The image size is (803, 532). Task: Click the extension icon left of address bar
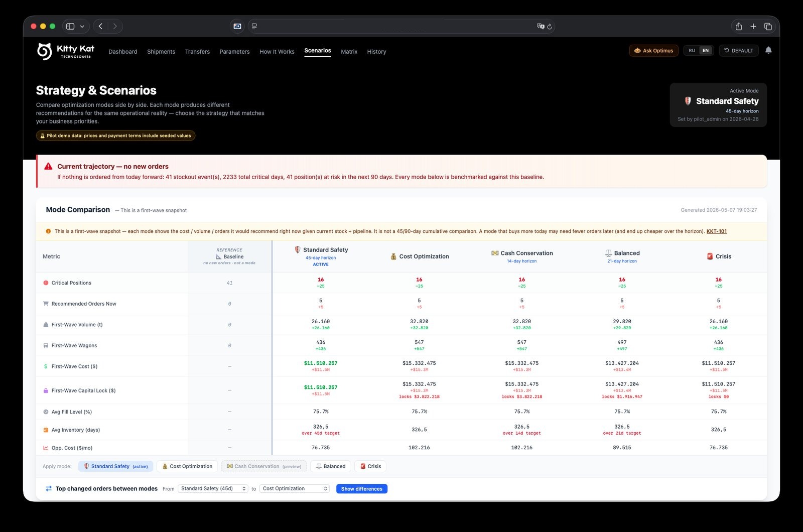pyautogui.click(x=237, y=26)
